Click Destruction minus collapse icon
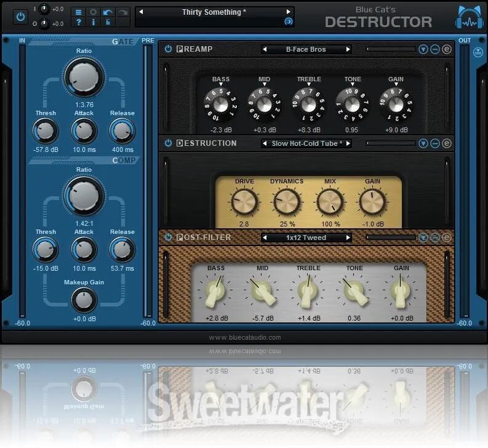Viewport: 488px width, 448px height. click(x=435, y=143)
